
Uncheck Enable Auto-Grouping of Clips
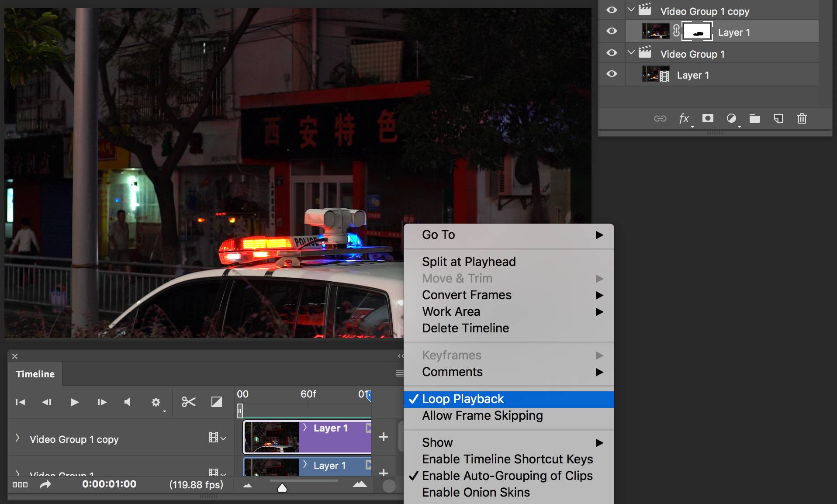[507, 476]
